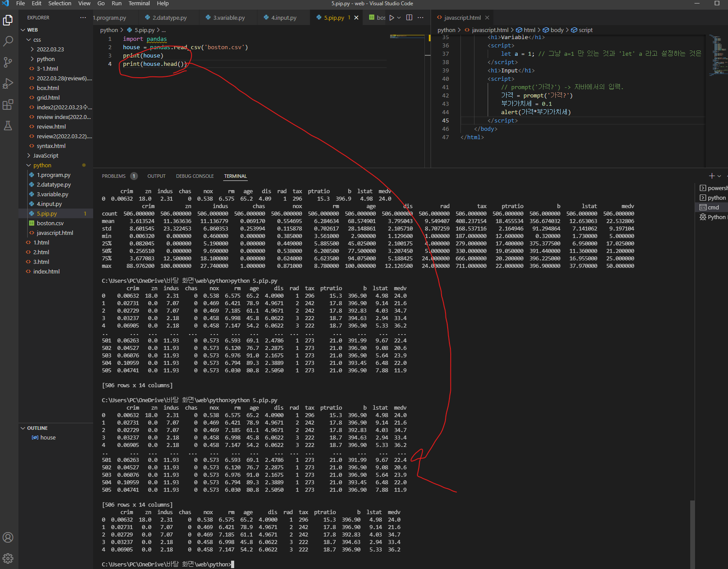
Task: Open the new terminal profile dropdown
Action: pyautogui.click(x=719, y=176)
